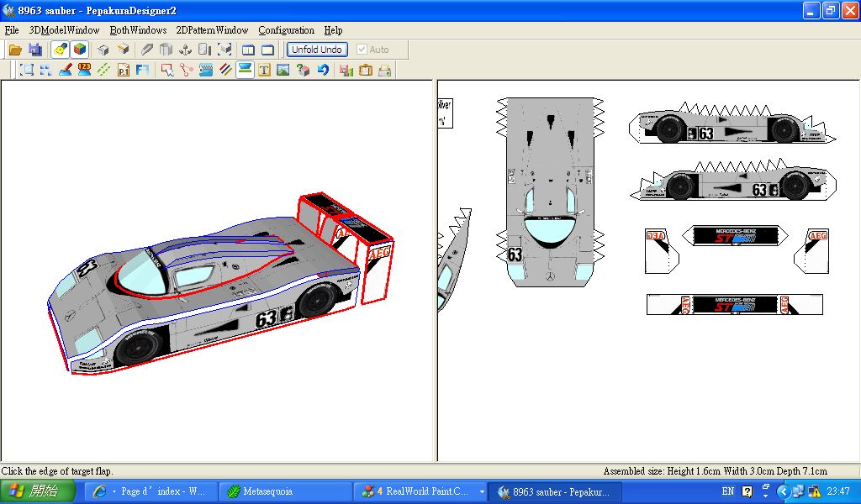Save the project with the floppy disk icon
861x504 pixels.
tap(35, 50)
